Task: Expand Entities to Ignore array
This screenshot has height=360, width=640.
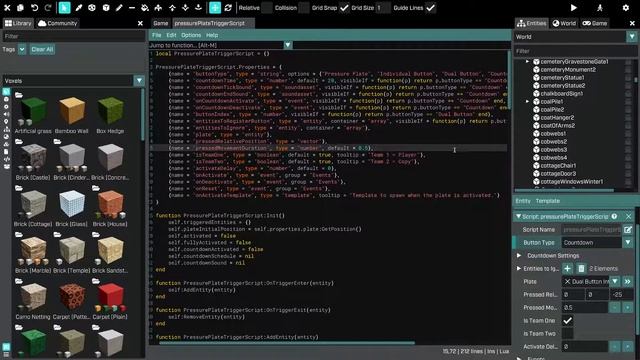Action: coord(518,269)
